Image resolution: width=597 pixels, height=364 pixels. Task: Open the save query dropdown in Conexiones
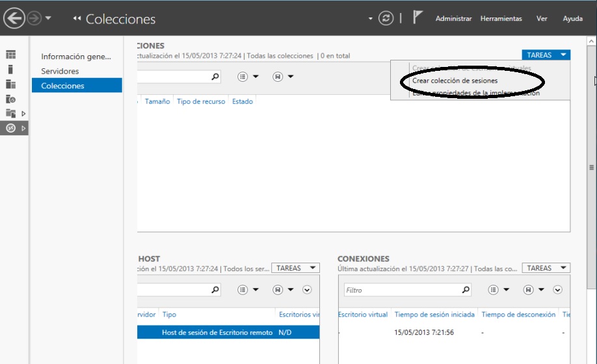[x=532, y=290]
